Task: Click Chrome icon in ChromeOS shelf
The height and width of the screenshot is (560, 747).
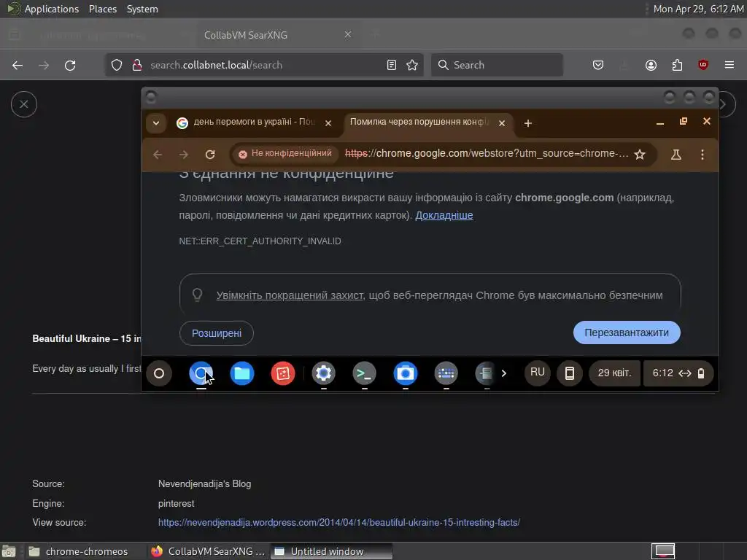Action: [x=201, y=373]
